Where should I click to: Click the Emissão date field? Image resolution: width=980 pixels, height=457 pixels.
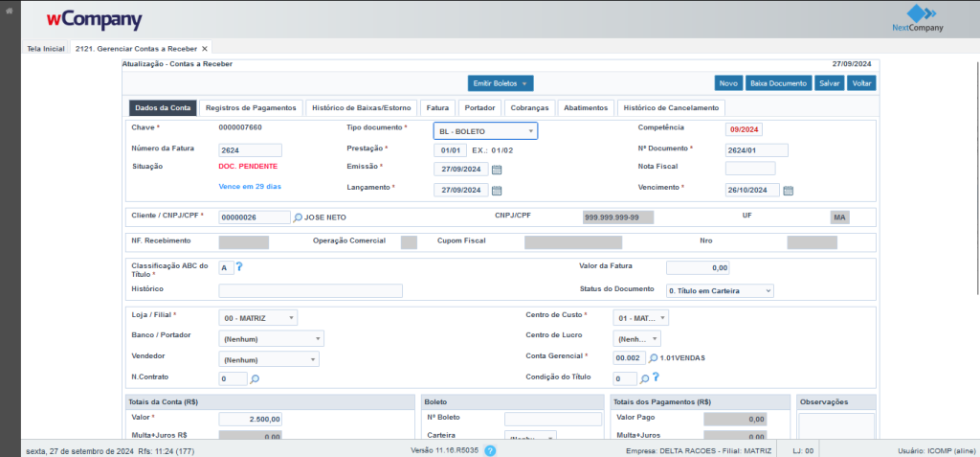(461, 169)
